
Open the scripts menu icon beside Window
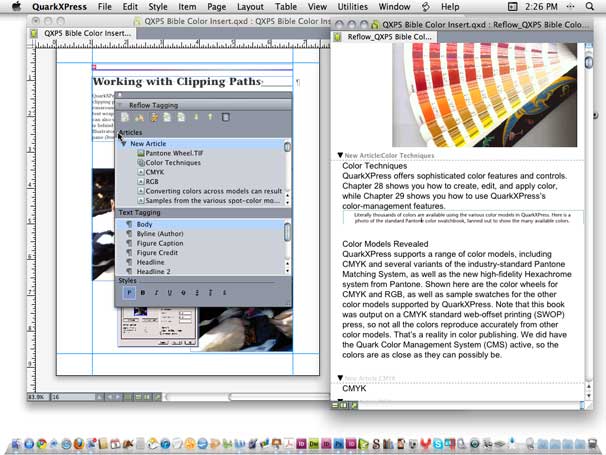(426, 7)
